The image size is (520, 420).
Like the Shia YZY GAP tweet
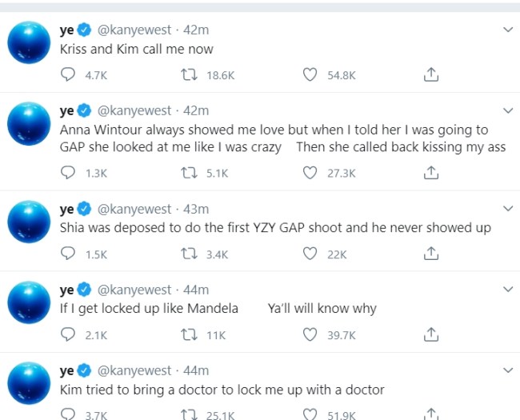click(310, 254)
